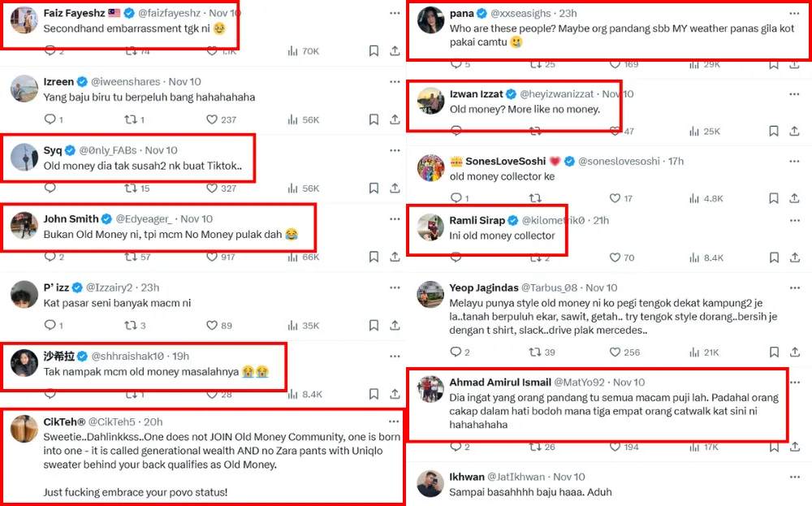Like P' izz's tweet with 89 likes
Viewport: 812px width, 506px height.
point(212,326)
